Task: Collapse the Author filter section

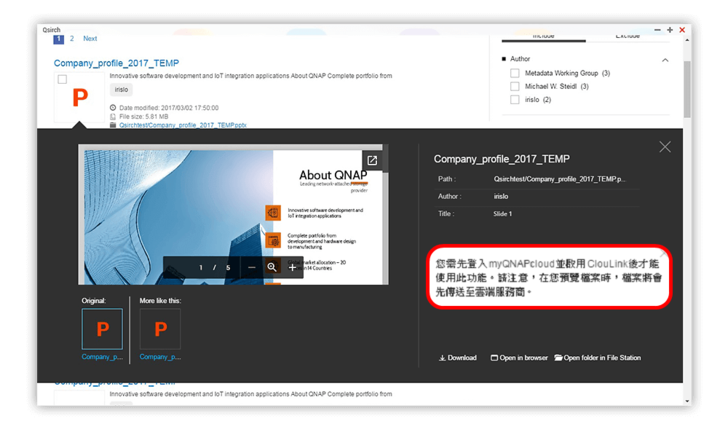Action: [665, 60]
